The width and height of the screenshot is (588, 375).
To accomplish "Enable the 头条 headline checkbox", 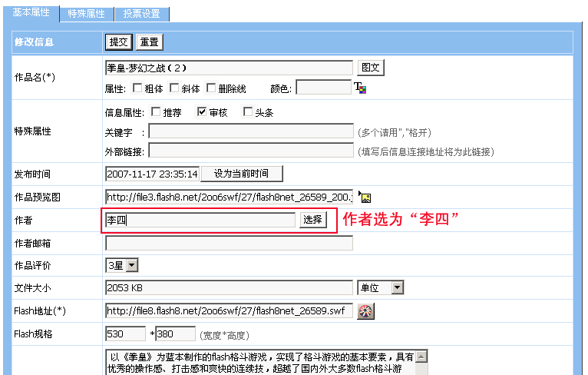I will click(x=247, y=112).
